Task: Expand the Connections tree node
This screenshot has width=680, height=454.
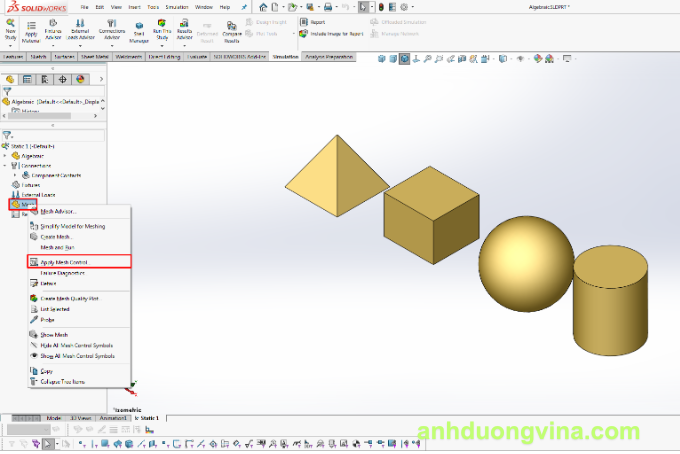Action: [6, 165]
